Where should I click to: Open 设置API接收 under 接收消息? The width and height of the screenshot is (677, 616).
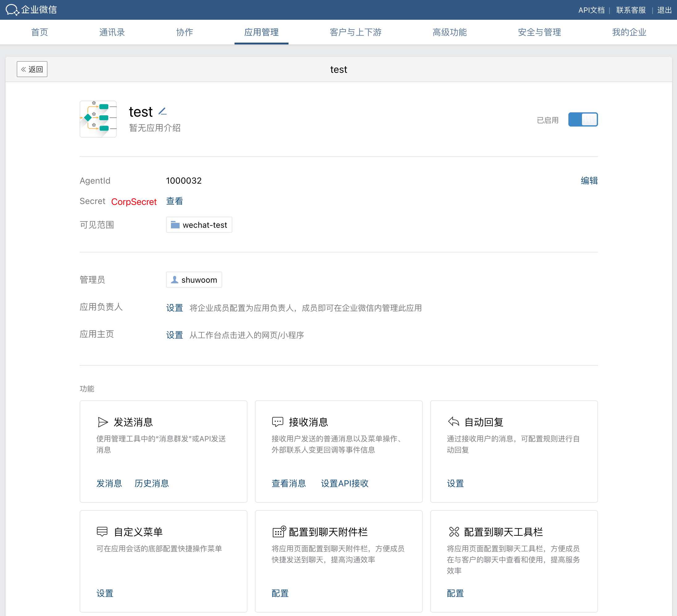tap(345, 483)
